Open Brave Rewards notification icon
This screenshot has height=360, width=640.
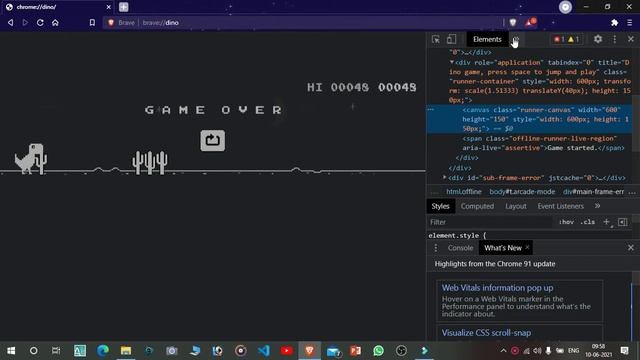click(x=530, y=22)
